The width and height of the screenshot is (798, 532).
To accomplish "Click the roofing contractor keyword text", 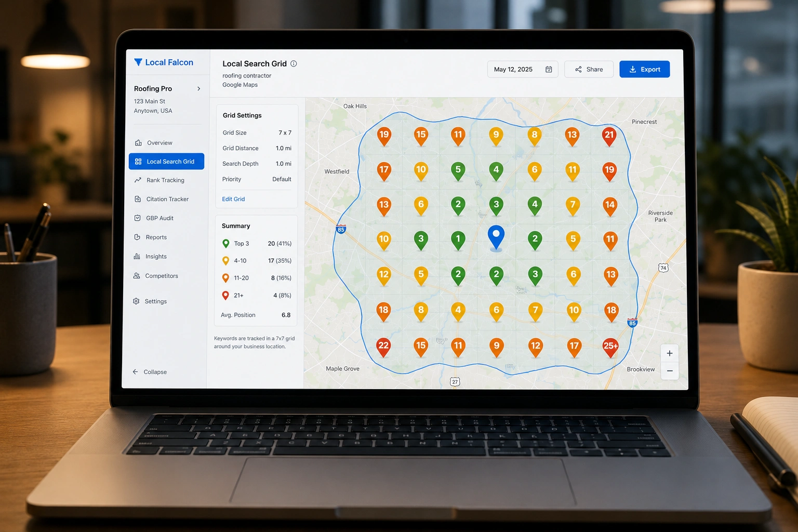I will [x=247, y=76].
